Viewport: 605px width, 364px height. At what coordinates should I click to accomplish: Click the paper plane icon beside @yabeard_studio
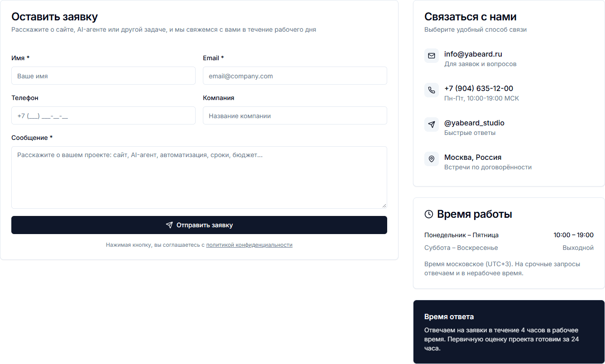432,125
